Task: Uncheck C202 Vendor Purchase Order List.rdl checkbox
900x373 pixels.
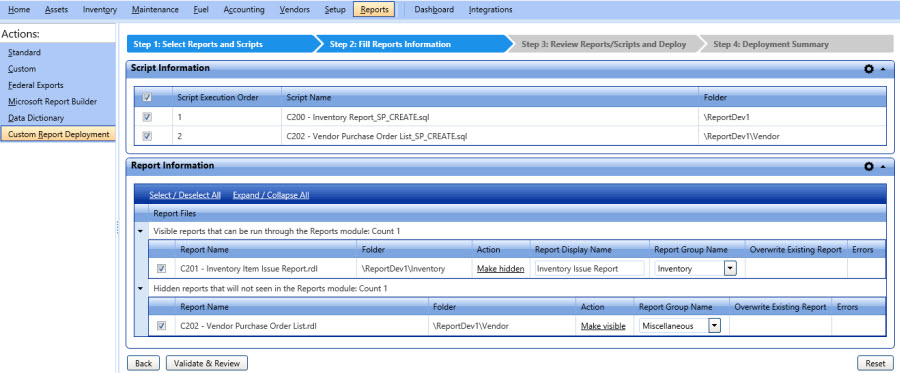Action: (x=162, y=326)
